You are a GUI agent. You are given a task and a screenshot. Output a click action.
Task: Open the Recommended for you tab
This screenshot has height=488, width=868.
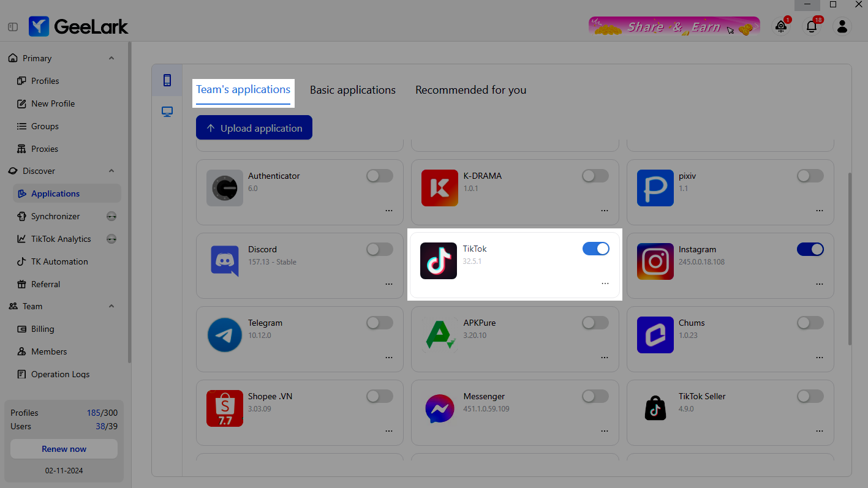pyautogui.click(x=471, y=90)
